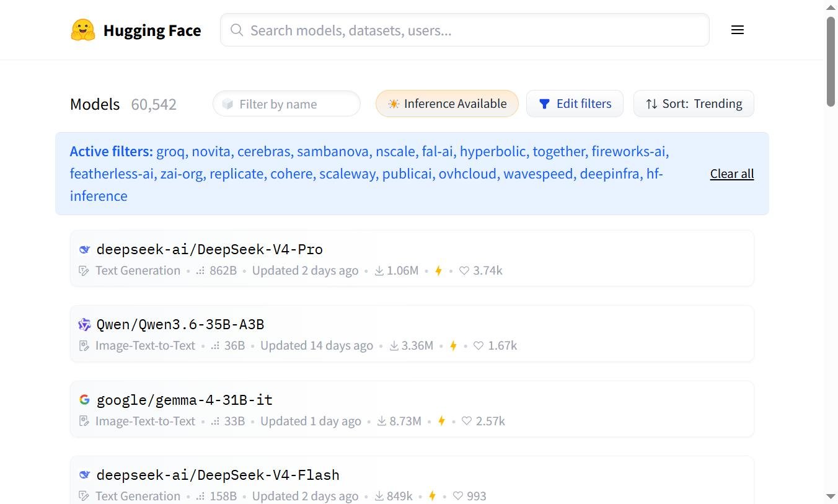The width and height of the screenshot is (838, 504).
Task: Click 'Updated 14 days ago' text
Action: (x=317, y=346)
